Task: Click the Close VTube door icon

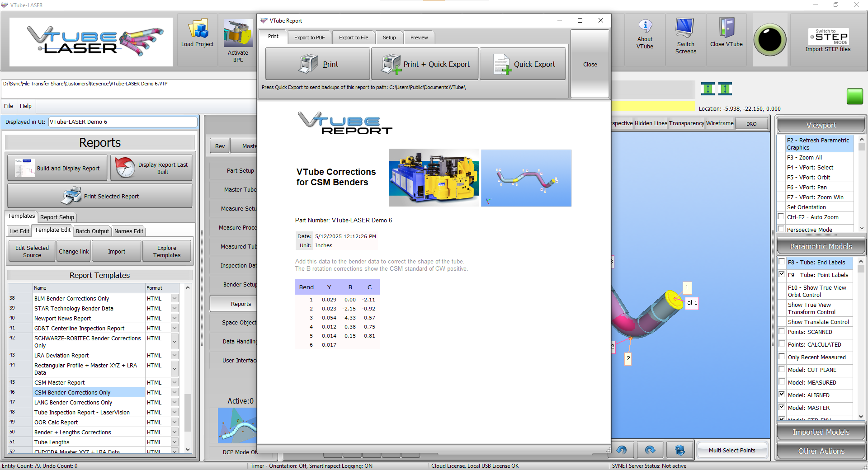Action: click(x=726, y=28)
